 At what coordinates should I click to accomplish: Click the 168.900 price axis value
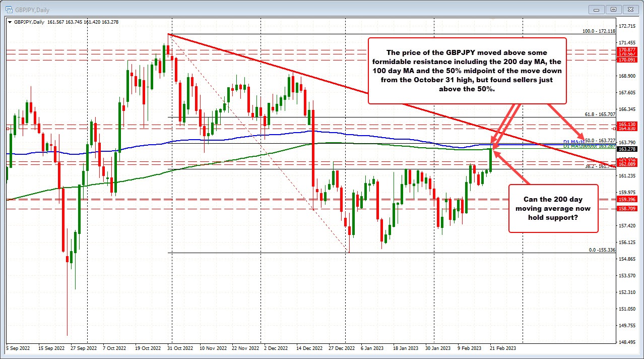[627, 76]
